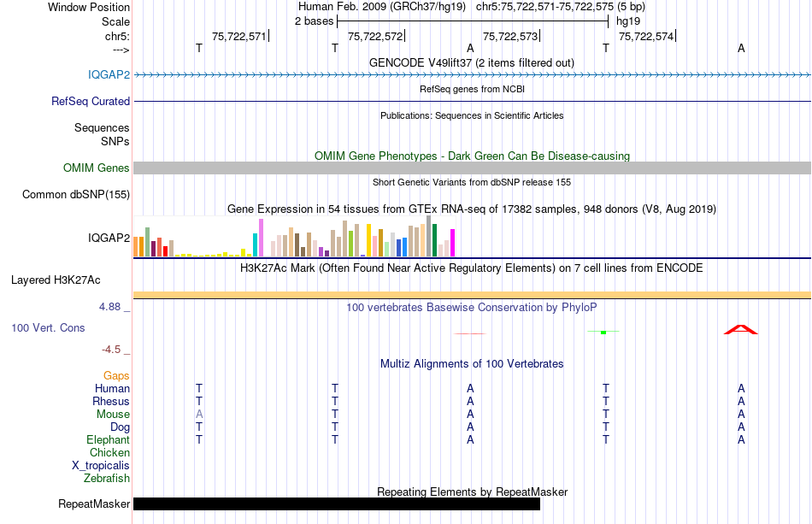Click the strand direction arrow label

coord(121,50)
